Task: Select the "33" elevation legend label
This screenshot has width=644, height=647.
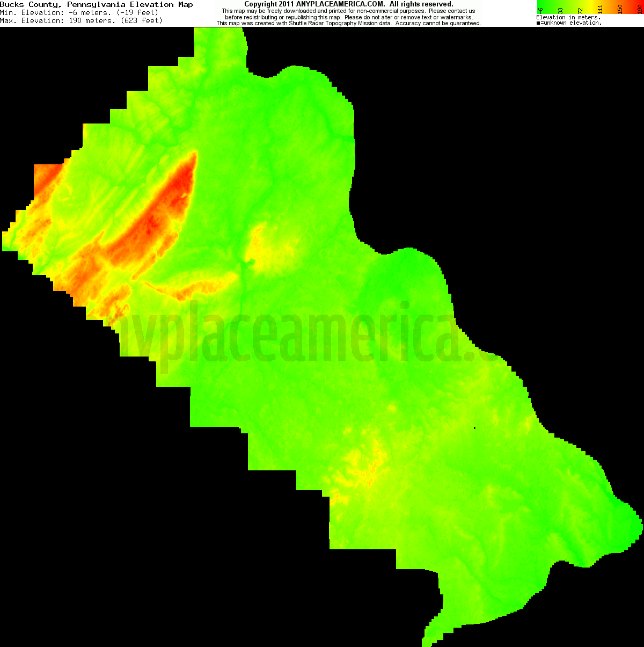Action: [x=560, y=10]
